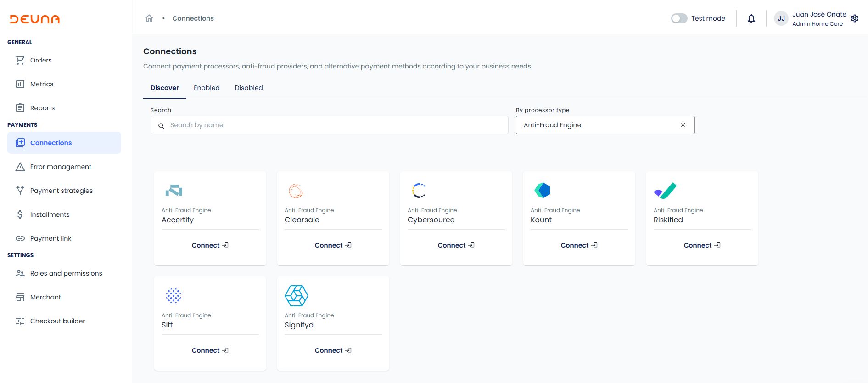Open Roles and permissions settings

tap(64, 273)
